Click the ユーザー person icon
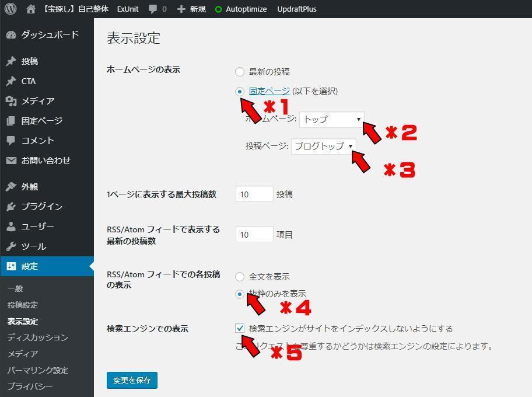Screen dimensions: 532x397 [11, 227]
